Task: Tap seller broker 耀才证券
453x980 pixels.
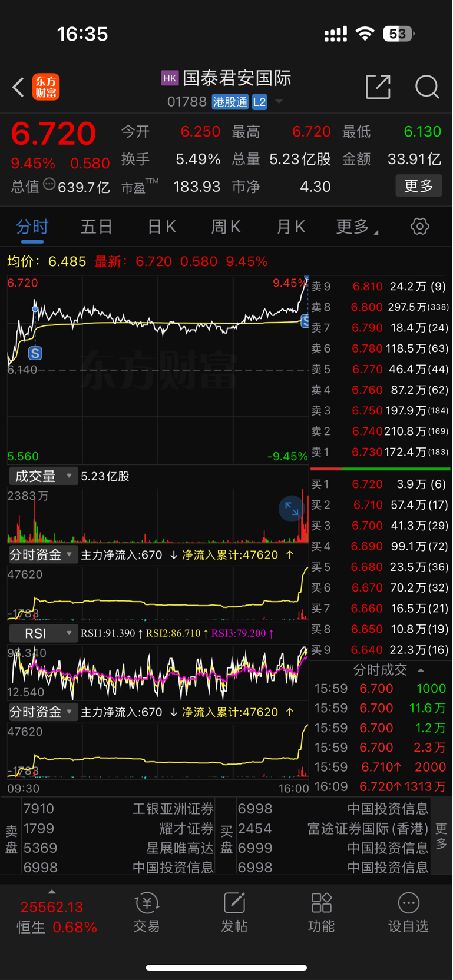Action: 186,829
